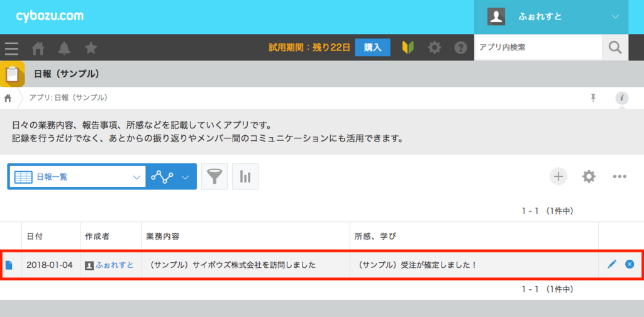
Task: Open the hamburger main menu
Action: point(11,48)
